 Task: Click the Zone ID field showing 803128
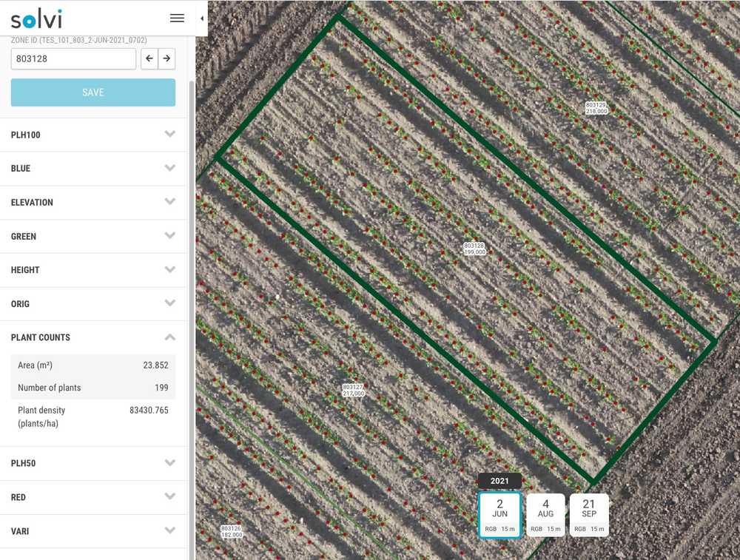click(73, 58)
